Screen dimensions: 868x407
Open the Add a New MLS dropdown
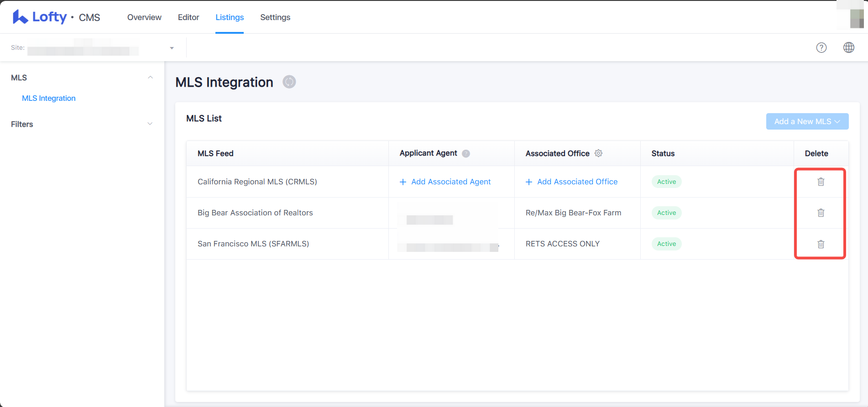[807, 121]
